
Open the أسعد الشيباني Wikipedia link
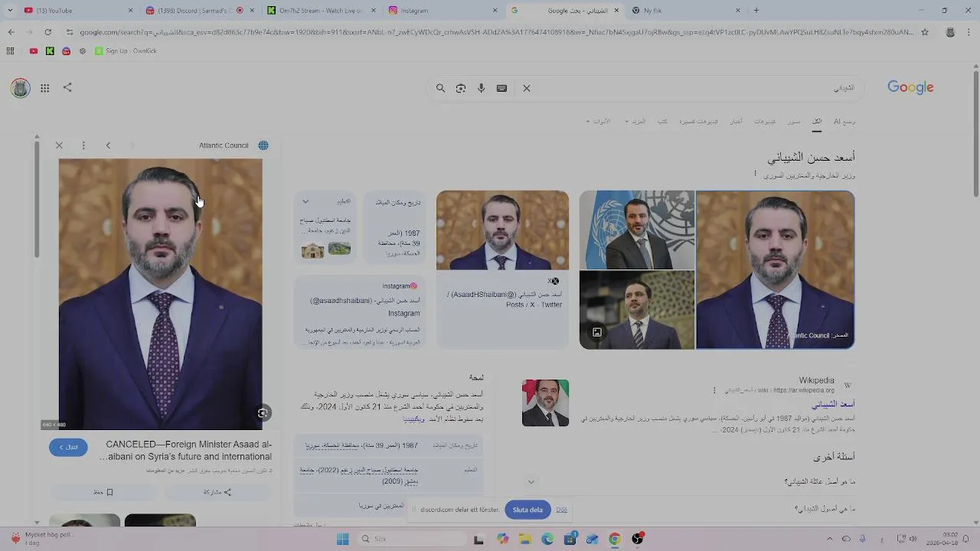(x=833, y=404)
